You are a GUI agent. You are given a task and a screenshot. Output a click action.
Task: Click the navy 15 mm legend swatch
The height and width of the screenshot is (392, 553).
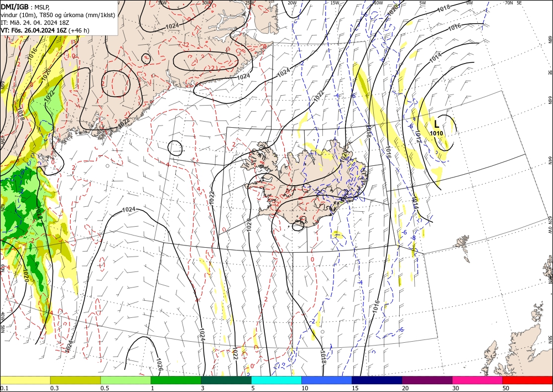click(377, 380)
